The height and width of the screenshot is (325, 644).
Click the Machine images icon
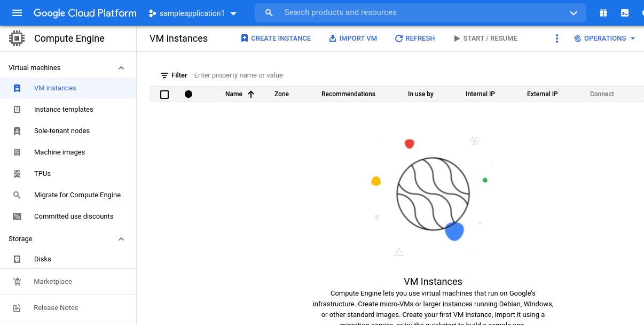tap(17, 152)
